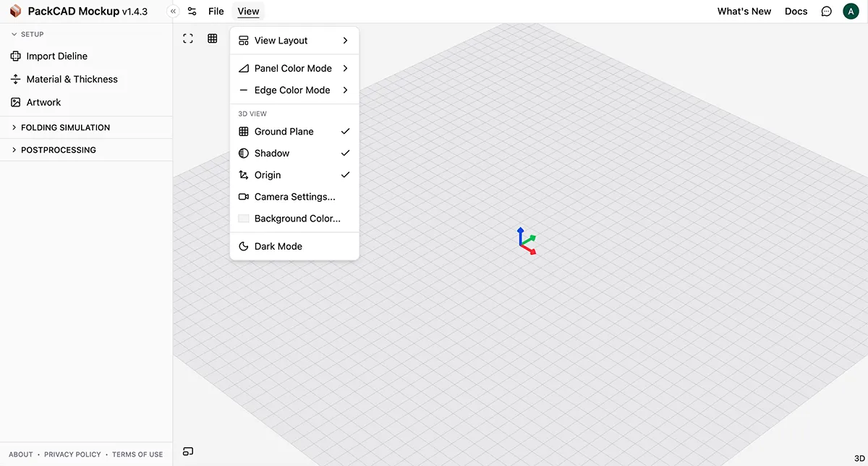
Task: Click the Ground Plane grid icon
Action: (x=244, y=132)
